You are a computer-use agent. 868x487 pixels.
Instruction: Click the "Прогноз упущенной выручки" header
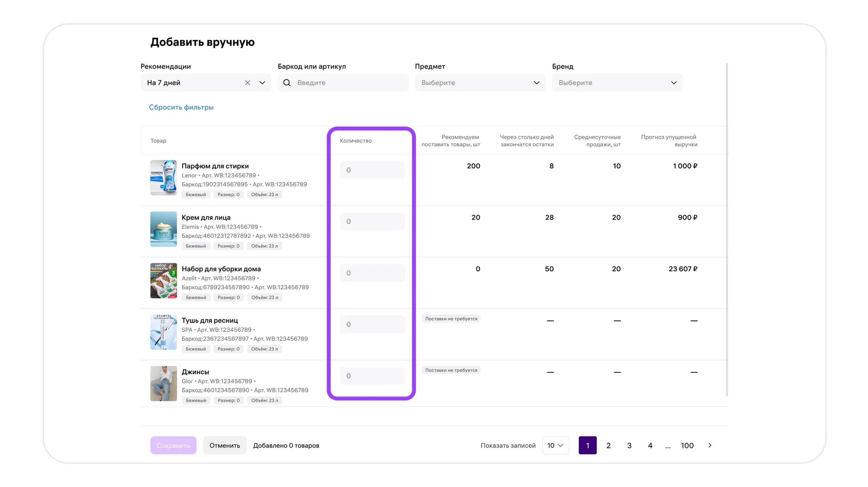pyautogui.click(x=669, y=141)
